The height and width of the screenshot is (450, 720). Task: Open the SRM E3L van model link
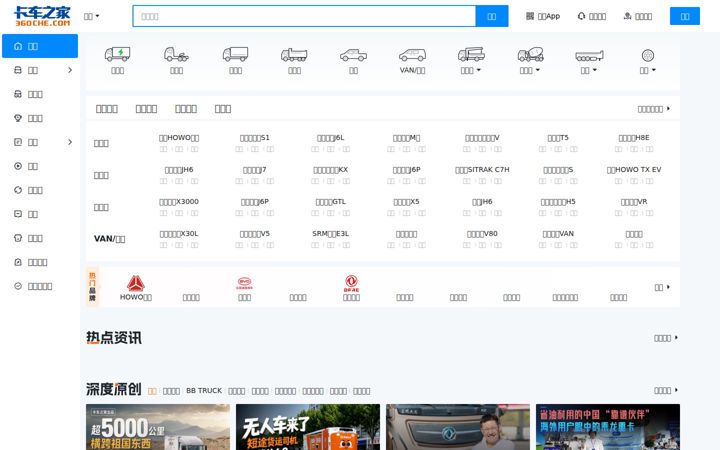(331, 234)
